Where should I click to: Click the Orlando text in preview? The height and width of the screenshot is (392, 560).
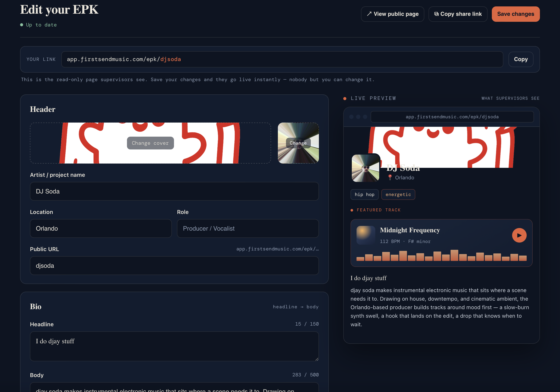(404, 177)
